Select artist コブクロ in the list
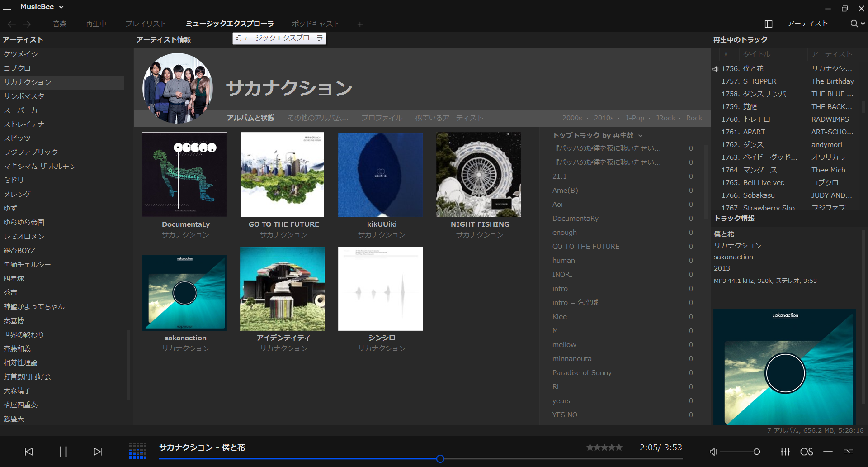 62,68
